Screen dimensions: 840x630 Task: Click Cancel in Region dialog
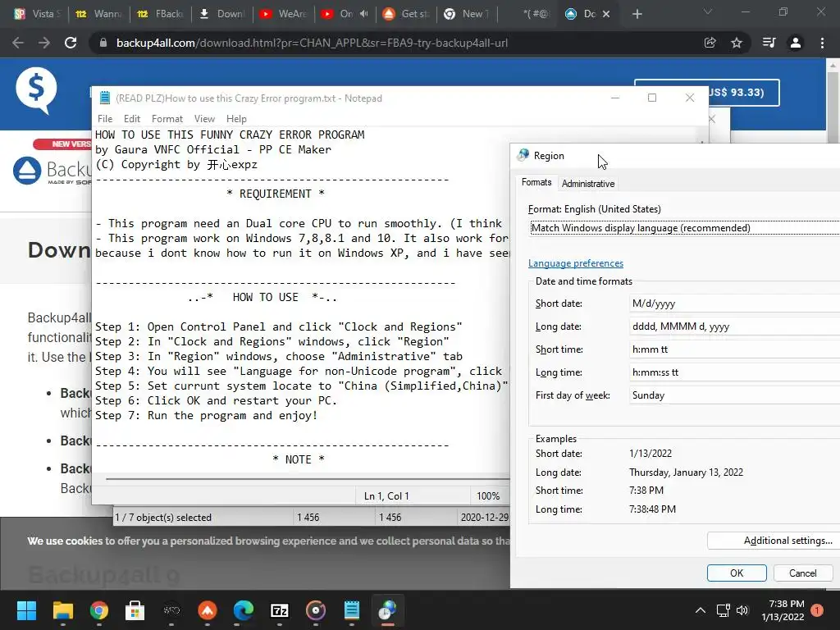coord(802,573)
